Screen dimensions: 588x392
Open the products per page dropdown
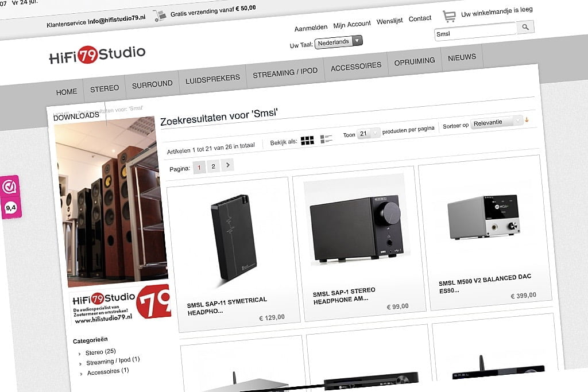(367, 133)
